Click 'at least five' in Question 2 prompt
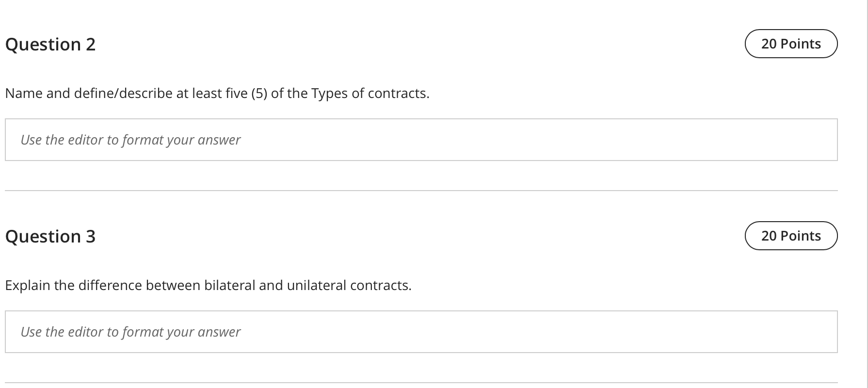The height and width of the screenshot is (388, 868). (x=212, y=93)
